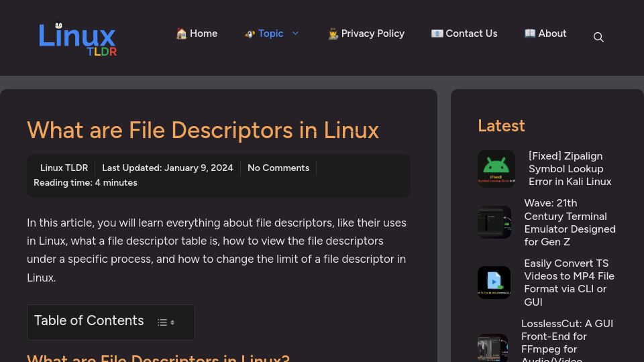Click the article title What are File Descriptors
The image size is (644, 362).
203,130
